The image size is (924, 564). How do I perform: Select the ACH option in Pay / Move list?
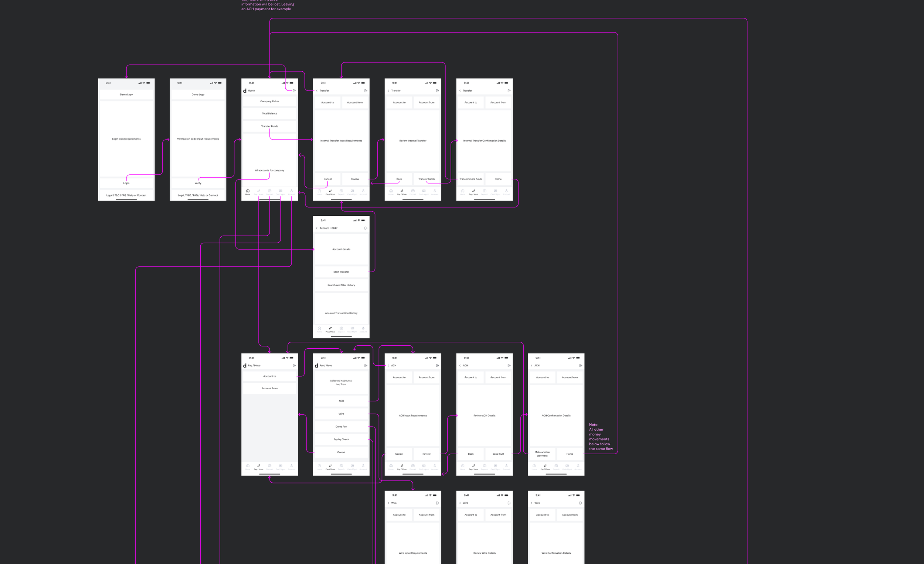[x=341, y=401]
